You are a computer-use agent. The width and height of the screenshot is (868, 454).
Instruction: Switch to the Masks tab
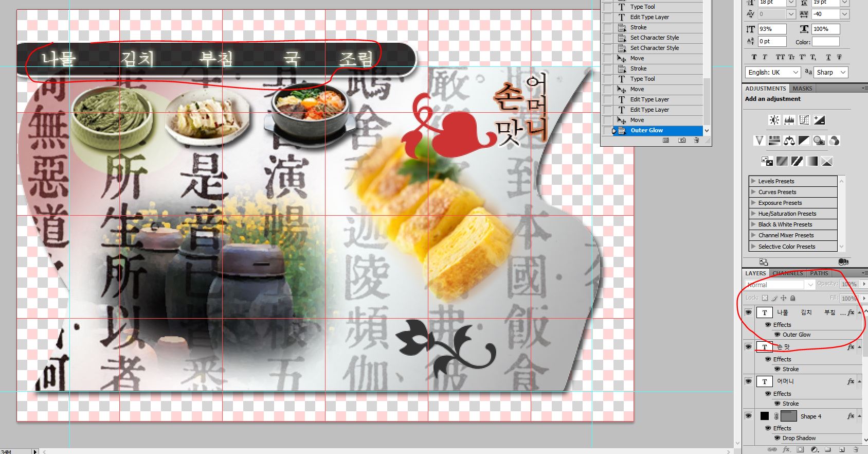click(x=802, y=89)
